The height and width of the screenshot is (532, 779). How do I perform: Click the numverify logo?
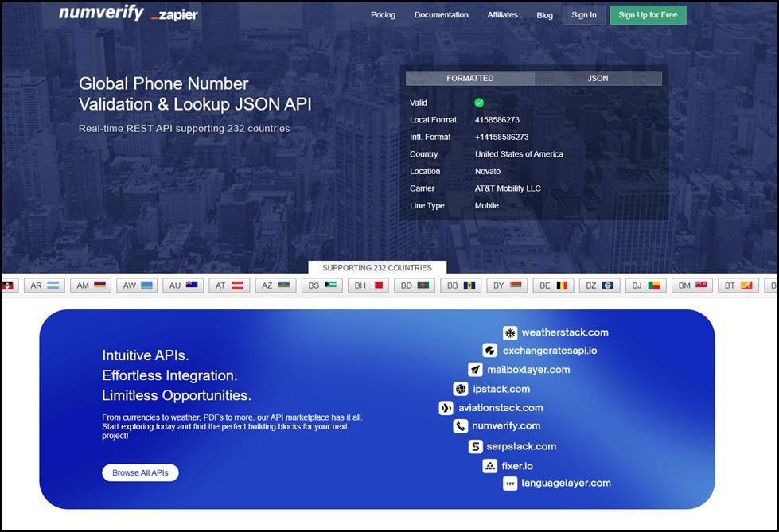tap(101, 13)
